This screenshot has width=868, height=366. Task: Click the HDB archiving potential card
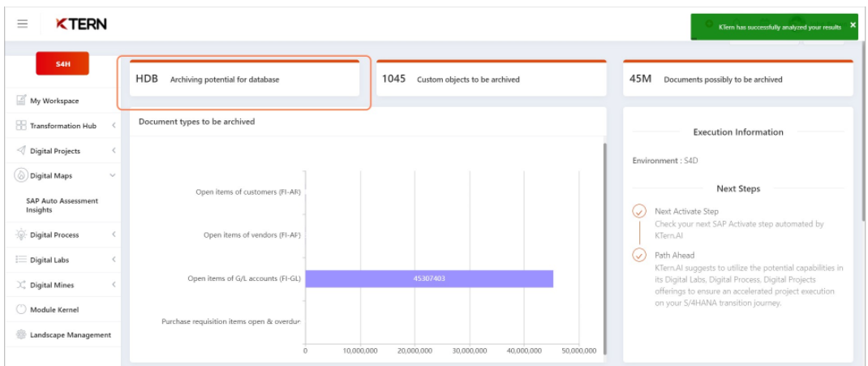(244, 79)
